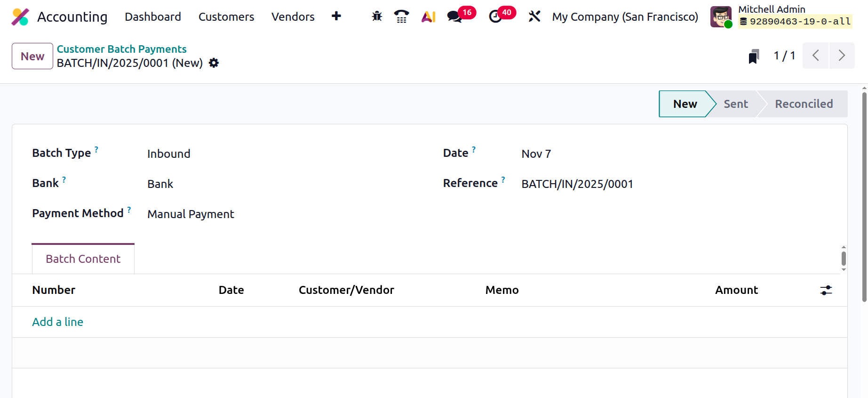
Task: Open the chat messages icon
Action: 454,16
